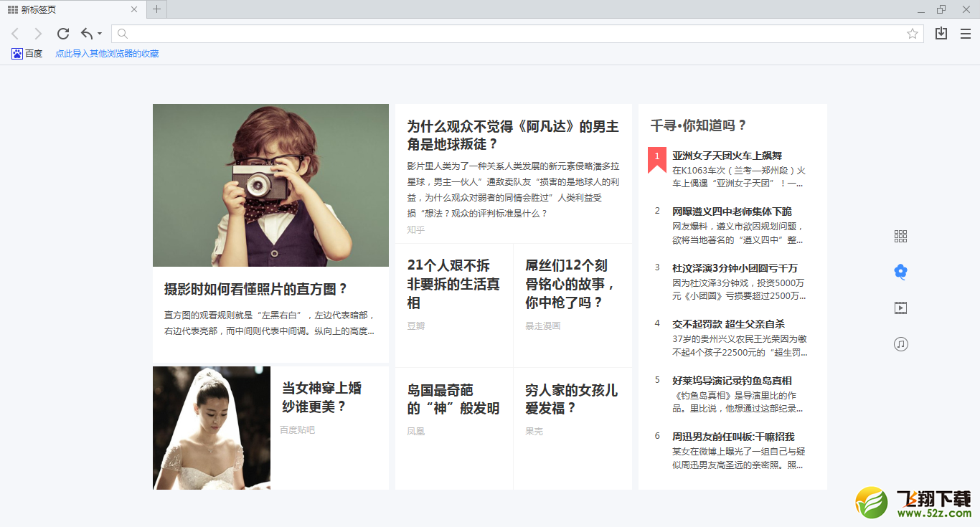This screenshot has width=980, height=527.
Task: Click the forward navigation arrow
Action: 38,34
